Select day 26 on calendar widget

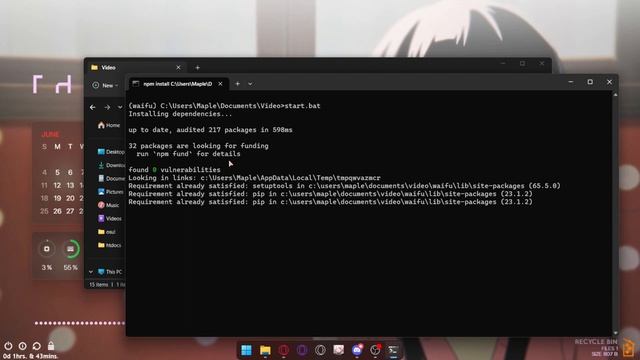[57, 211]
